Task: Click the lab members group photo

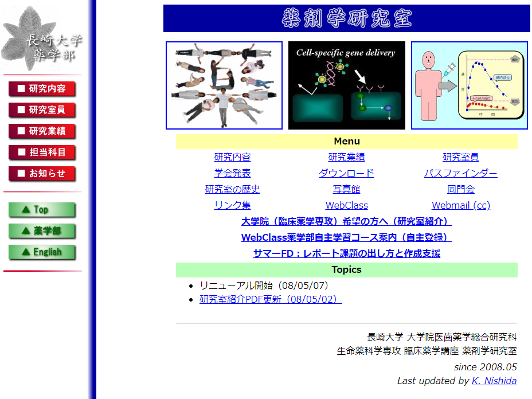Action: (224, 85)
